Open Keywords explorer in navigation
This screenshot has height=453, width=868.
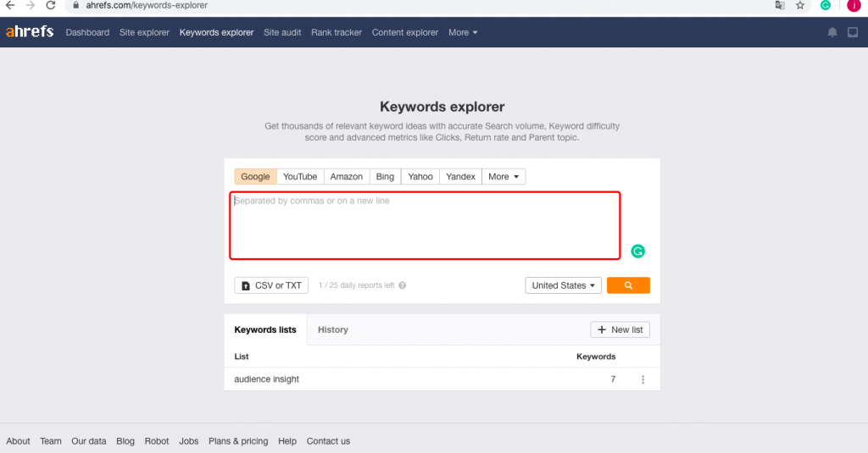click(216, 33)
